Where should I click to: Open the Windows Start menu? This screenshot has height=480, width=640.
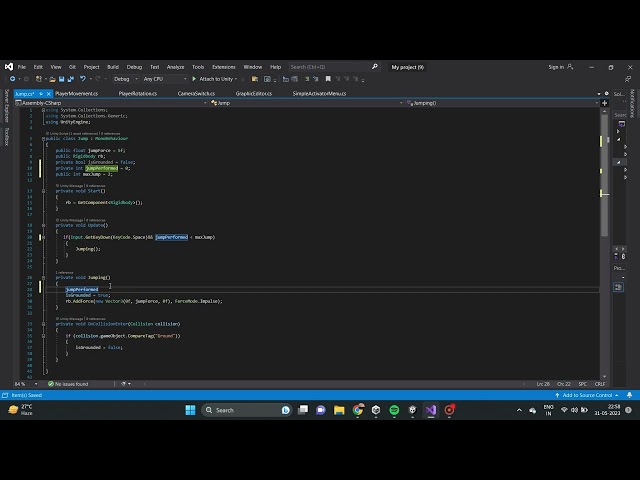click(190, 410)
